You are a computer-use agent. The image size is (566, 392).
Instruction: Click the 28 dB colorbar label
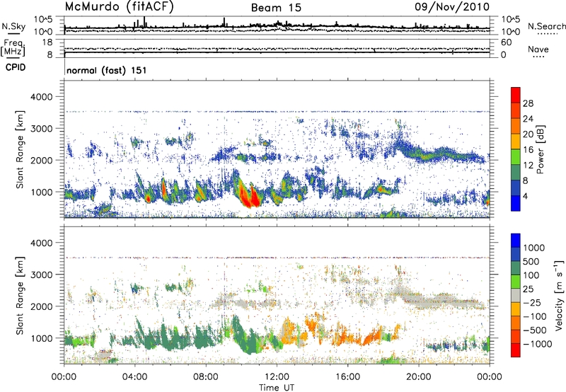528,103
